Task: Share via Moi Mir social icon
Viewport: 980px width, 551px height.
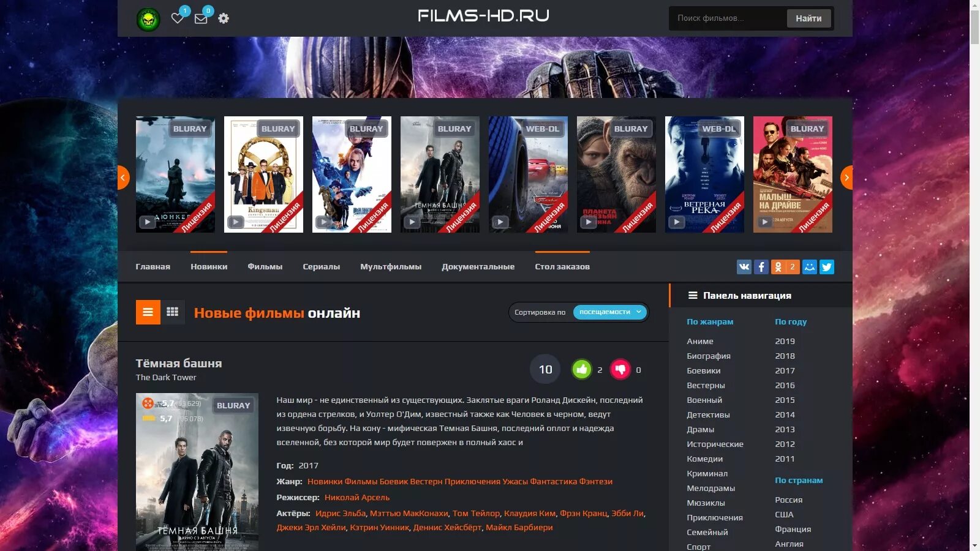Action: tap(809, 267)
